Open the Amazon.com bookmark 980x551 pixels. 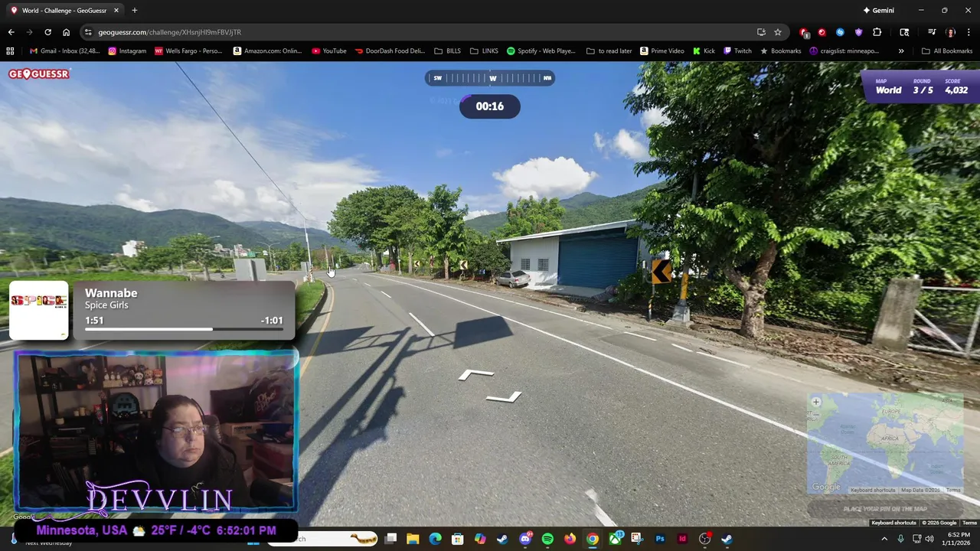268,51
